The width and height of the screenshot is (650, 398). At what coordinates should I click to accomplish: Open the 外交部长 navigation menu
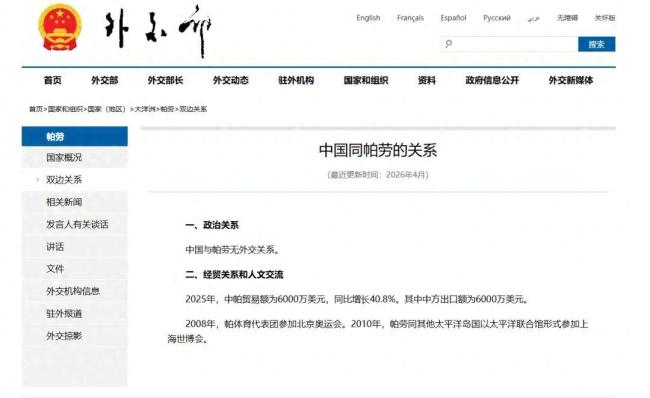tap(165, 80)
